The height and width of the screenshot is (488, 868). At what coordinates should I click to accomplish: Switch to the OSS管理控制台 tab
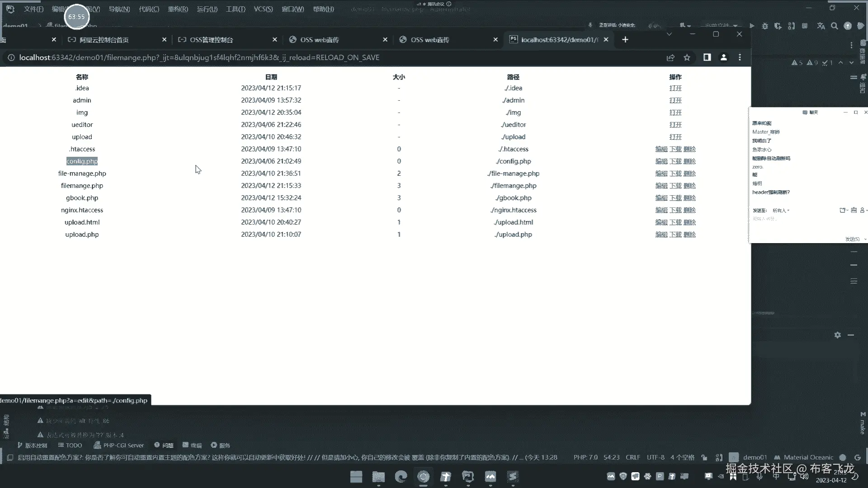pos(211,40)
